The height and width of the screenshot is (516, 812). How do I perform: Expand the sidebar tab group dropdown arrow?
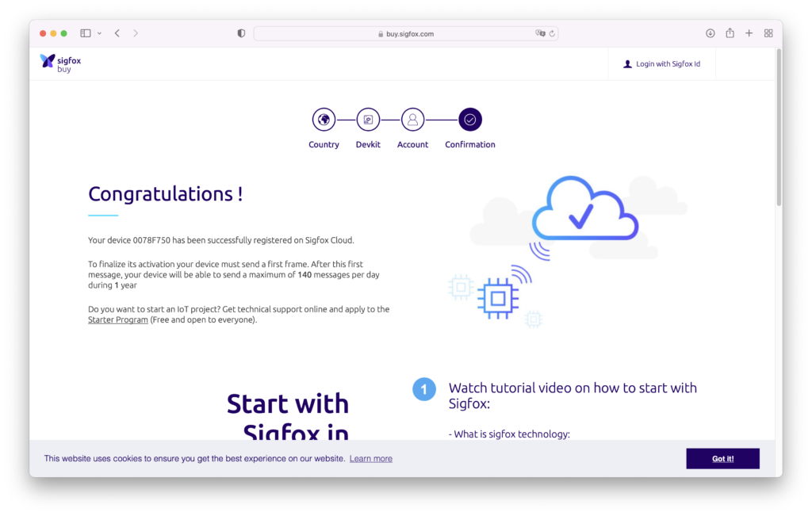coord(99,33)
